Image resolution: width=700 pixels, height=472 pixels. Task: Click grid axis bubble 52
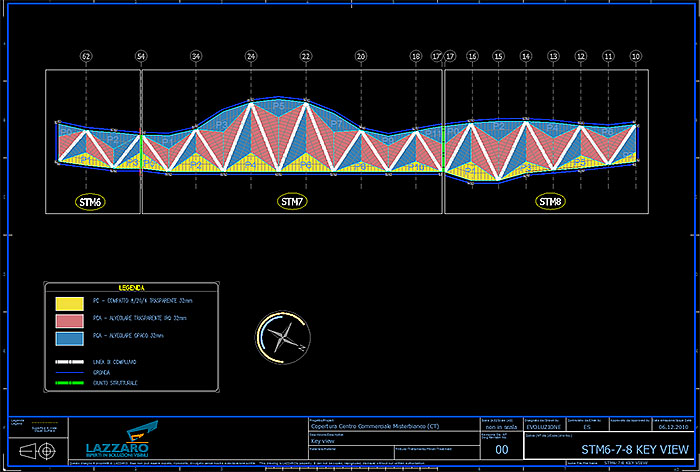[x=86, y=57]
